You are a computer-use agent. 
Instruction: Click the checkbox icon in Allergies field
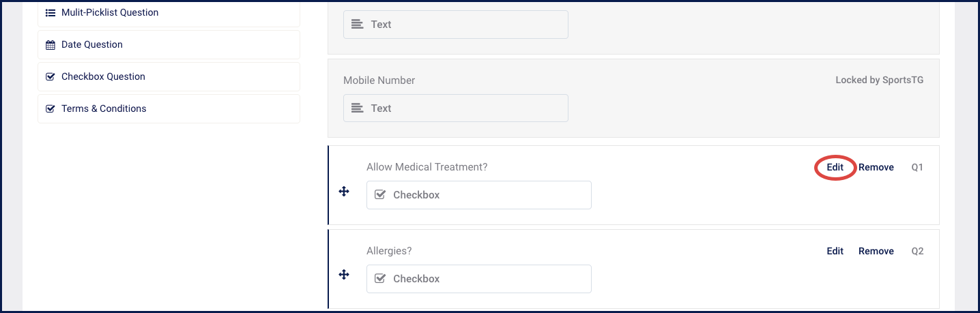coord(381,279)
